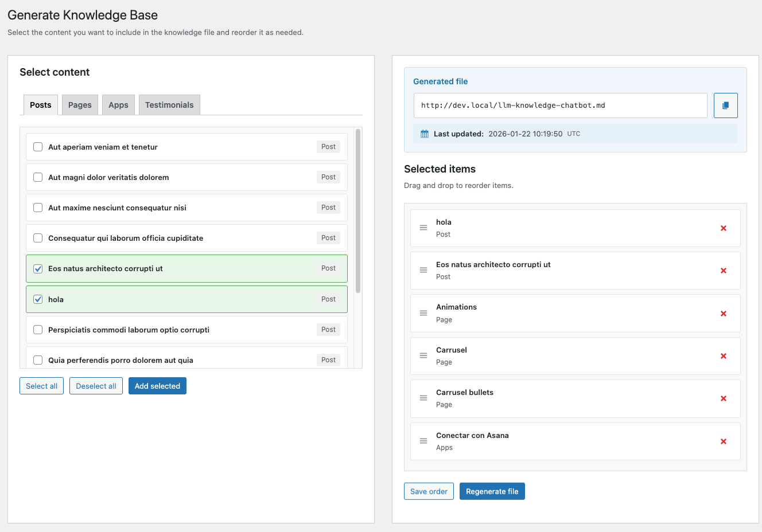The height and width of the screenshot is (532, 762).
Task: Click the generated file URL field
Action: coord(560,105)
